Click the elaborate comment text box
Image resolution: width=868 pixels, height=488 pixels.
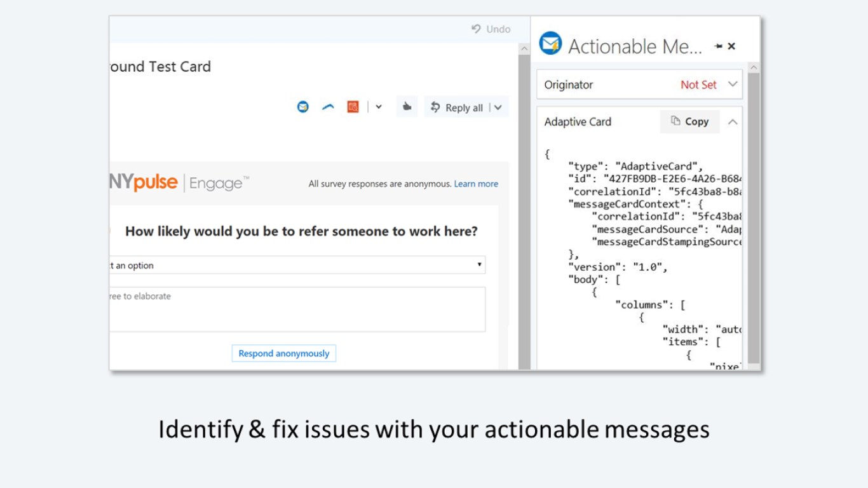tap(297, 309)
